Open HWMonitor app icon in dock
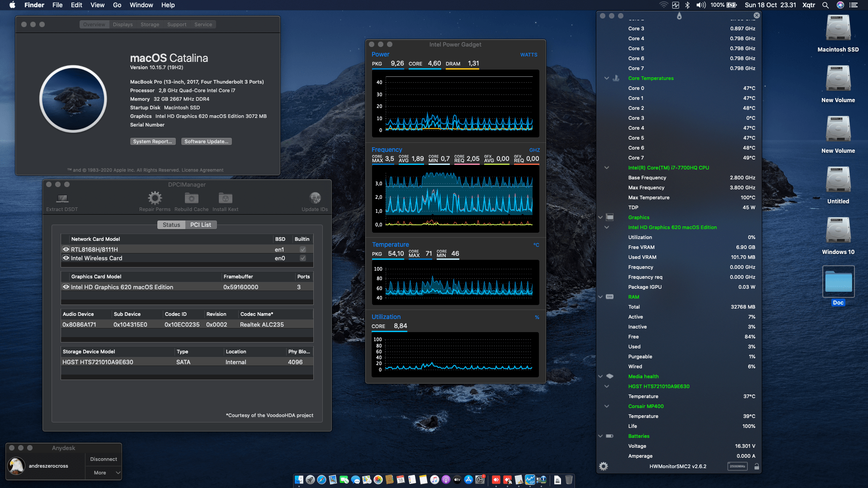The width and height of the screenshot is (868, 488). click(x=541, y=479)
